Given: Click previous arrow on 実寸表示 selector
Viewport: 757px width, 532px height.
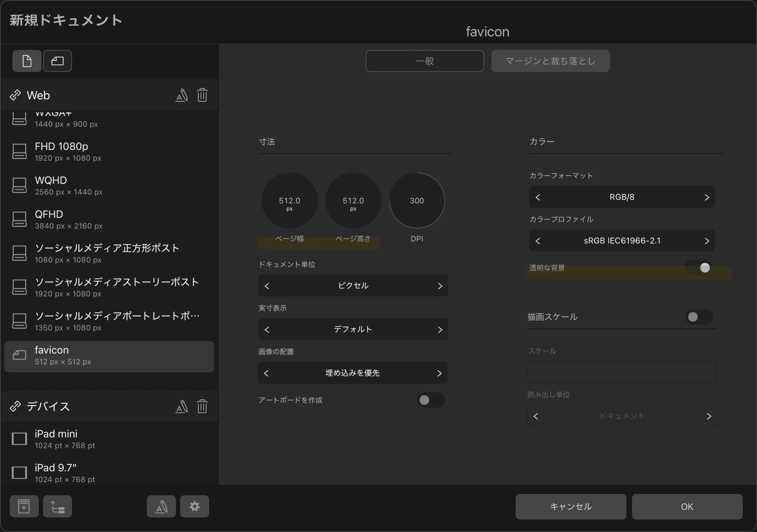Looking at the screenshot, I should (x=267, y=329).
